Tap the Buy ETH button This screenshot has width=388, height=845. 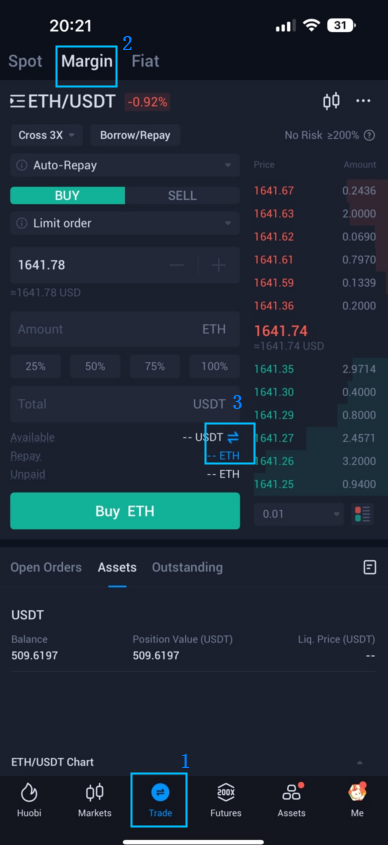pyautogui.click(x=125, y=511)
